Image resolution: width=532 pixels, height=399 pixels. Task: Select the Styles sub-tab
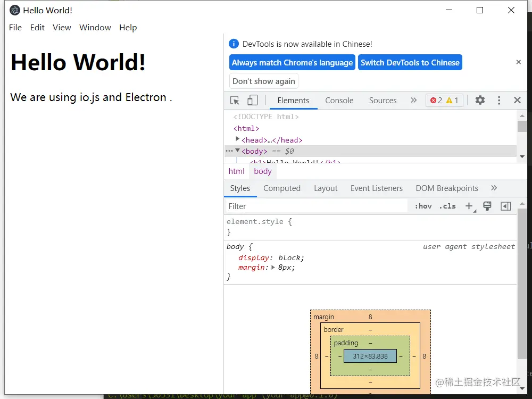(240, 188)
